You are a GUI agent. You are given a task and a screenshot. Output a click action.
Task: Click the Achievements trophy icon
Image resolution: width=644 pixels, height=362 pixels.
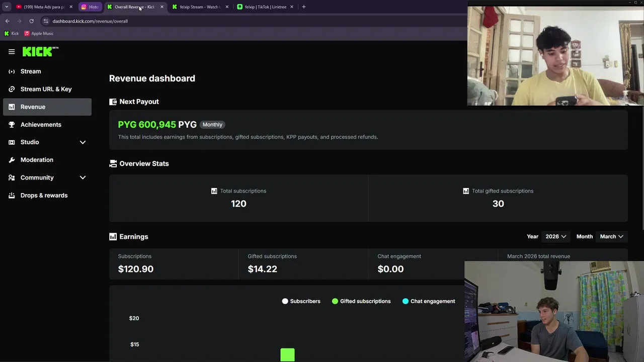pos(12,125)
